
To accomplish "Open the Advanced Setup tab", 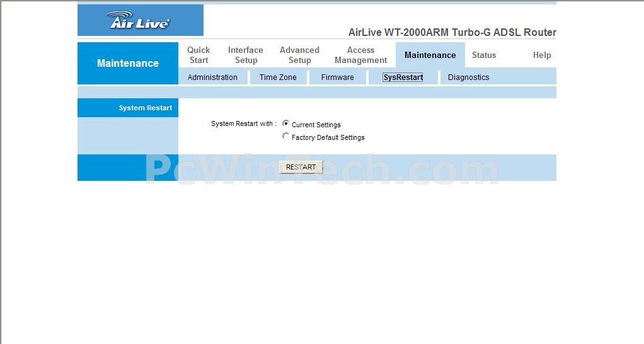I will (299, 55).
